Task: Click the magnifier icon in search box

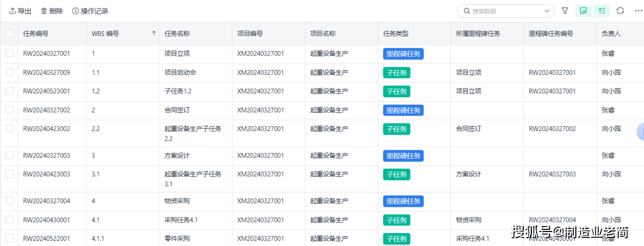Action: tap(466, 11)
